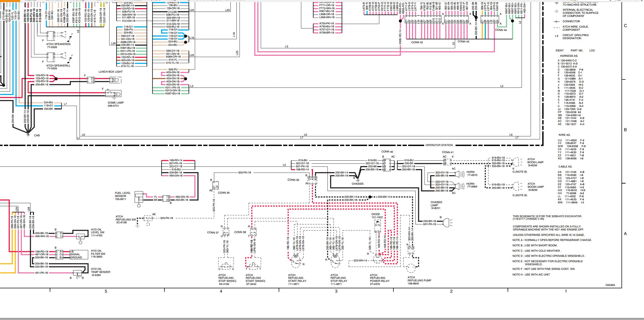Click the HORN 7T-0970 label
Screen dimensions: 644x320
click(472, 174)
